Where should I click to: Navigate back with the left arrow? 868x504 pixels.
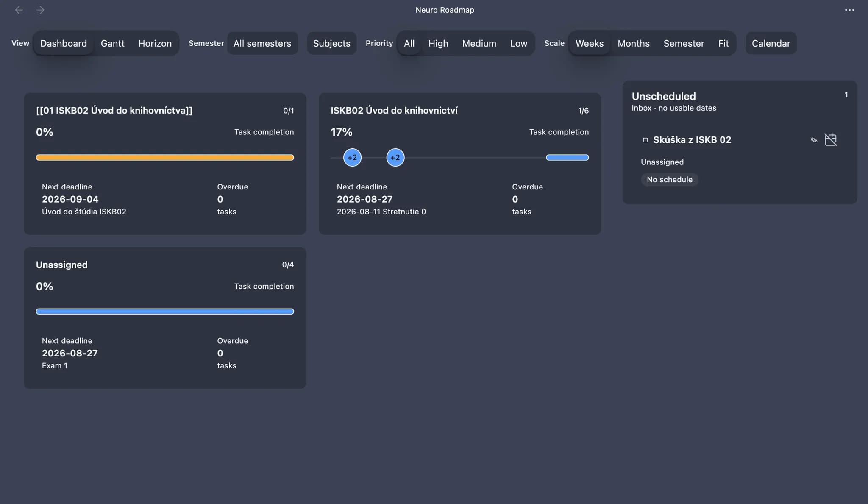(x=19, y=10)
